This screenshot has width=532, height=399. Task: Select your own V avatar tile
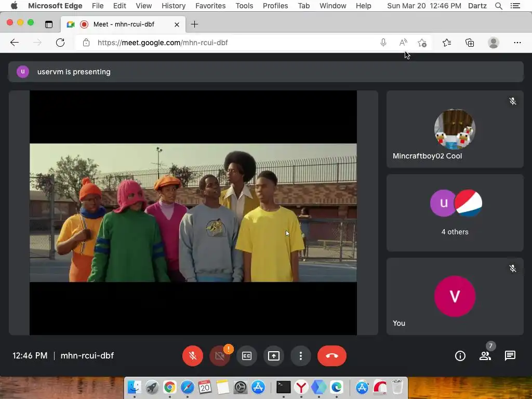[455, 296]
